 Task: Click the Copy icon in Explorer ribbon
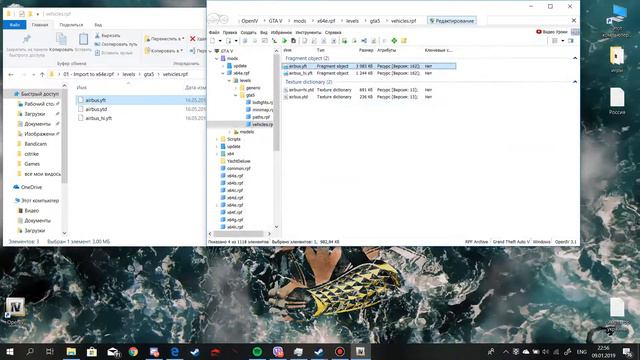[61, 39]
